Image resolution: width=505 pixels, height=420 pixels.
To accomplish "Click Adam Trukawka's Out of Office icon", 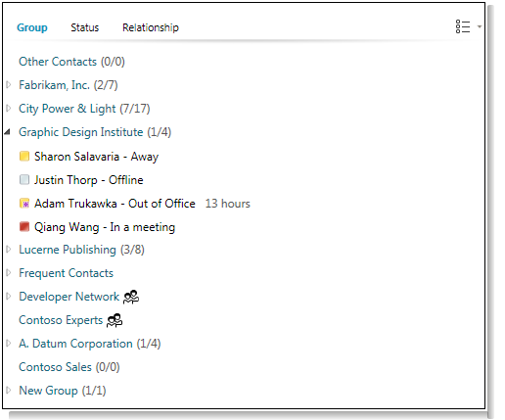I will (x=24, y=204).
